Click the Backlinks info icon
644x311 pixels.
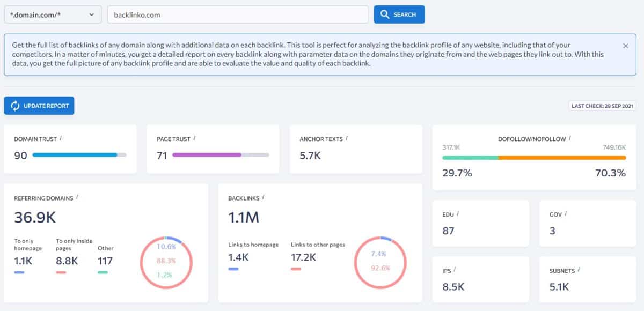[264, 197]
